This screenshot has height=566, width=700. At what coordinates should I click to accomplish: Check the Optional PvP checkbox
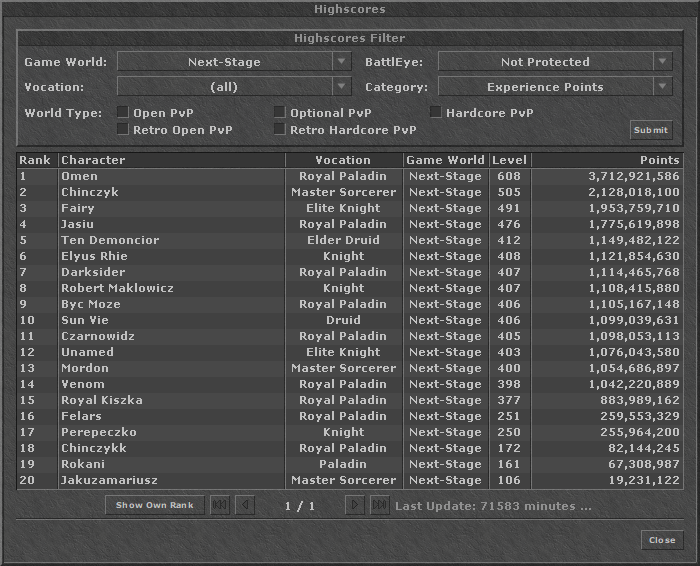tap(280, 113)
